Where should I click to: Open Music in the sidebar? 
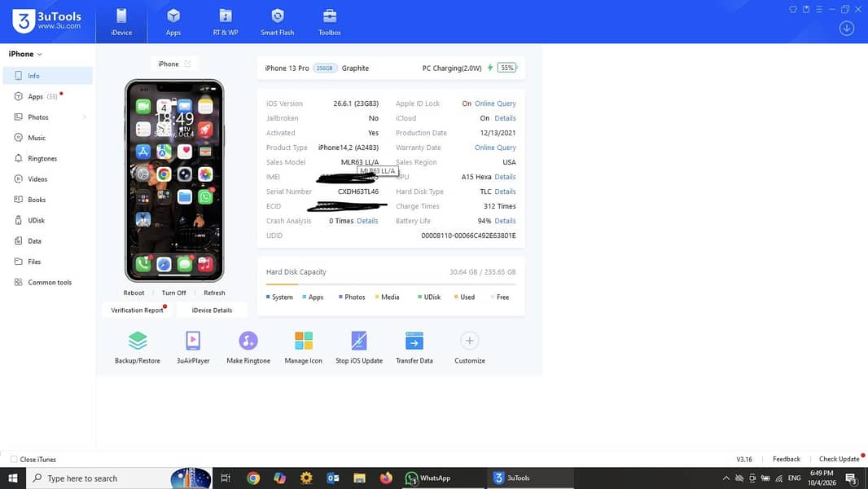coord(47,138)
